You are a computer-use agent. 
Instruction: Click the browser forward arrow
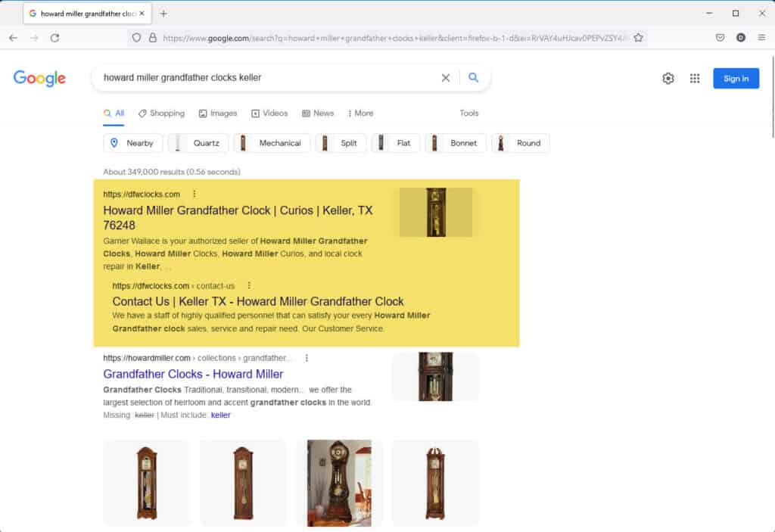[x=34, y=38]
